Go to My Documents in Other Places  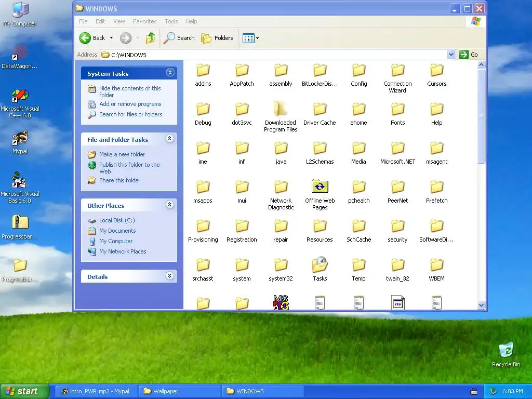point(117,231)
